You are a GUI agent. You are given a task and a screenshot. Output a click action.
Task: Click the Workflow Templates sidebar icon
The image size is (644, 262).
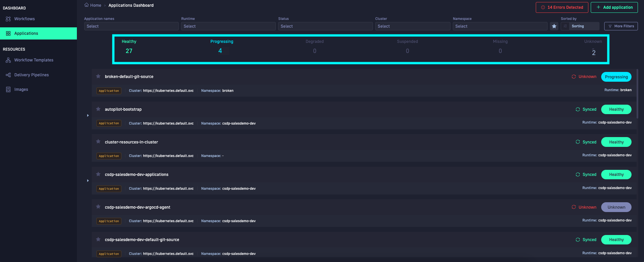[8, 60]
